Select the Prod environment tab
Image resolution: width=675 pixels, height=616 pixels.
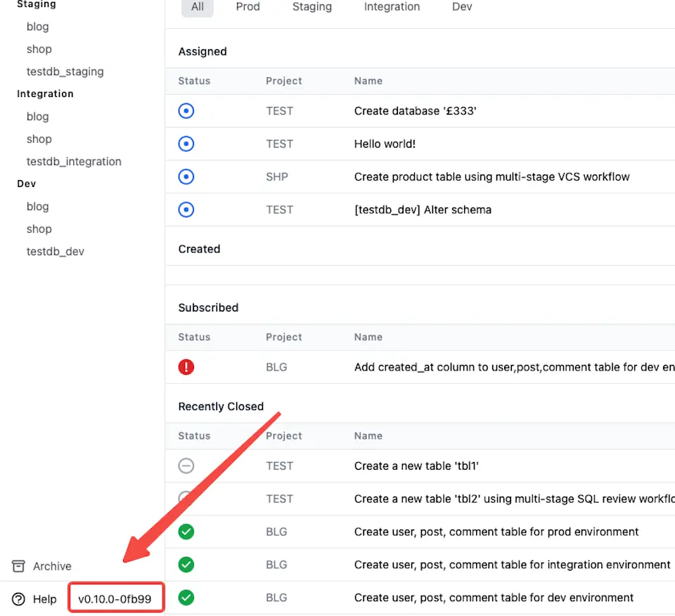[247, 7]
